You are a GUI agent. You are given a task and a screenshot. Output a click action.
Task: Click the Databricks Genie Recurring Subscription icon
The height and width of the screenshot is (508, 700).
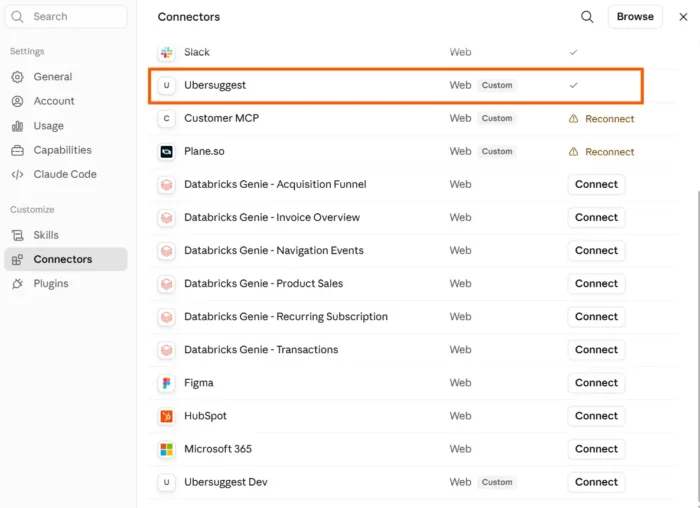tap(167, 317)
